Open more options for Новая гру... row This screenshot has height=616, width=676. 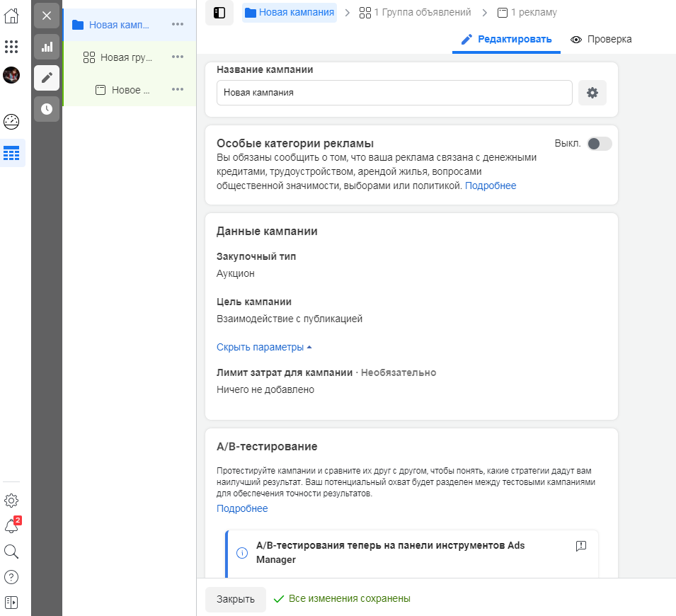click(x=178, y=57)
